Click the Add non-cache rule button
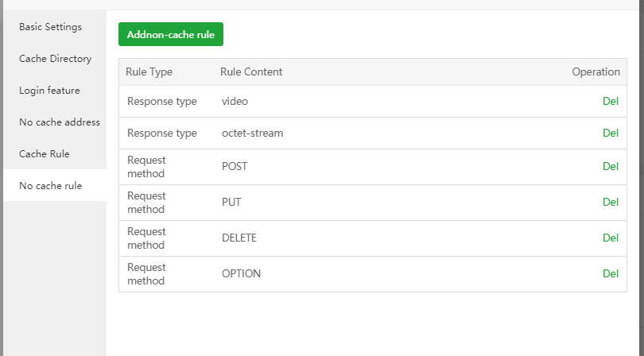 171,34
